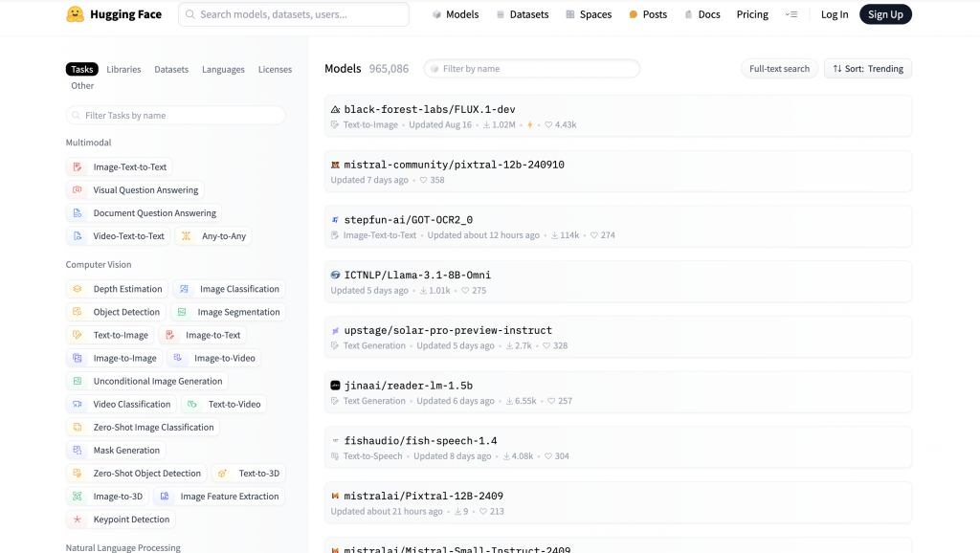Click the mistralai avatar beside Pixtral-12B-2409
This screenshot has height=553, width=980.
(335, 497)
